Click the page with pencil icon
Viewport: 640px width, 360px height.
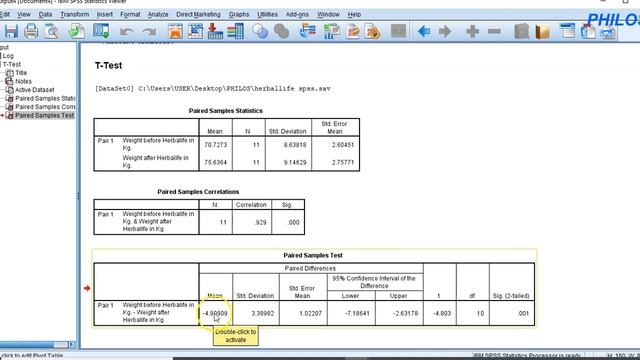[x=353, y=31]
